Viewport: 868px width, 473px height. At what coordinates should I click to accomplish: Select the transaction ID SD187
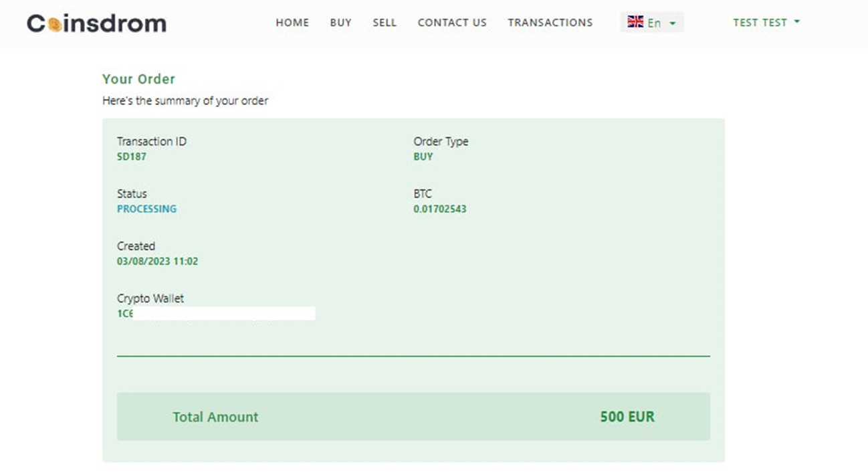[132, 157]
